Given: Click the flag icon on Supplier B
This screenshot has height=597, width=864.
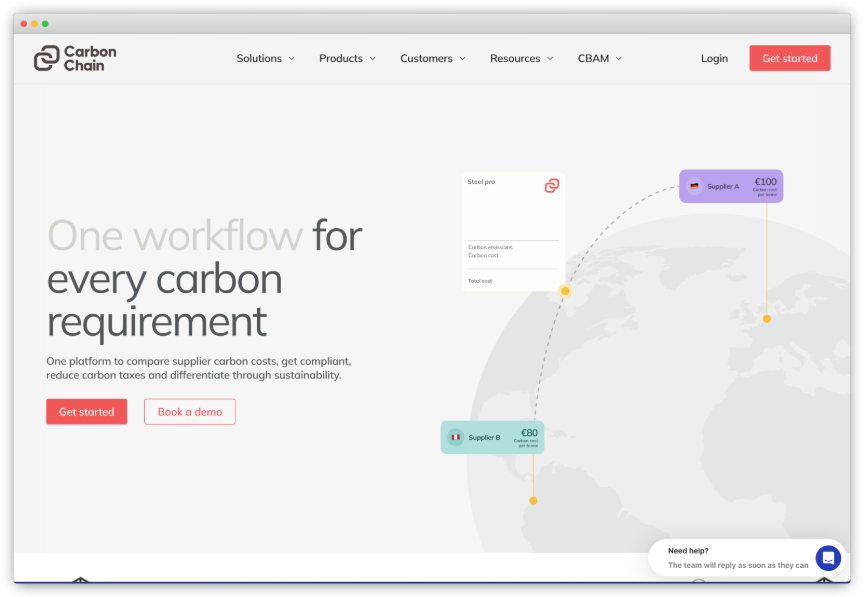Looking at the screenshot, I should (455, 437).
